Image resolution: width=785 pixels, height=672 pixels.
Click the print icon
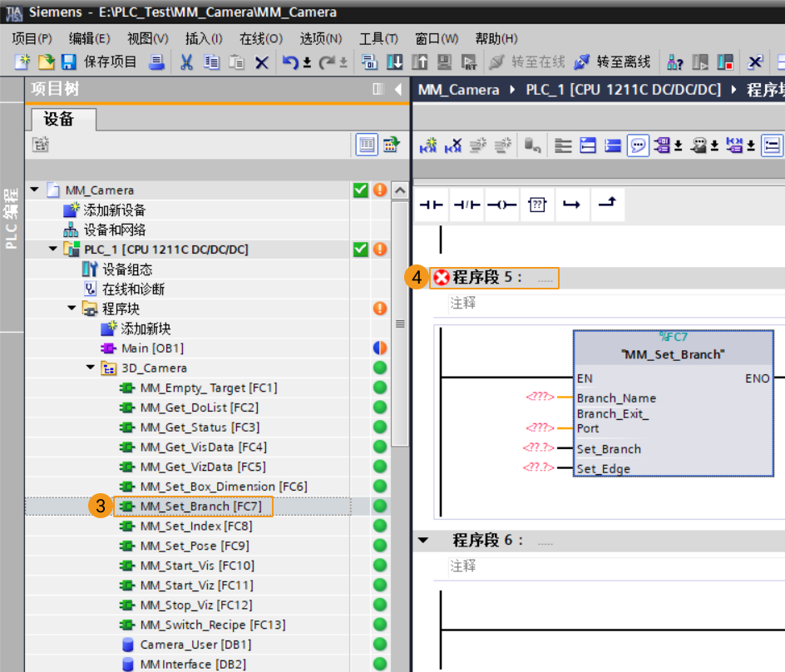tap(156, 62)
